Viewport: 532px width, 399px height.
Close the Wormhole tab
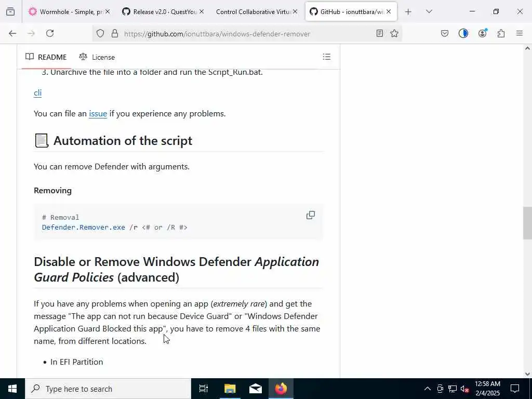coord(108,11)
